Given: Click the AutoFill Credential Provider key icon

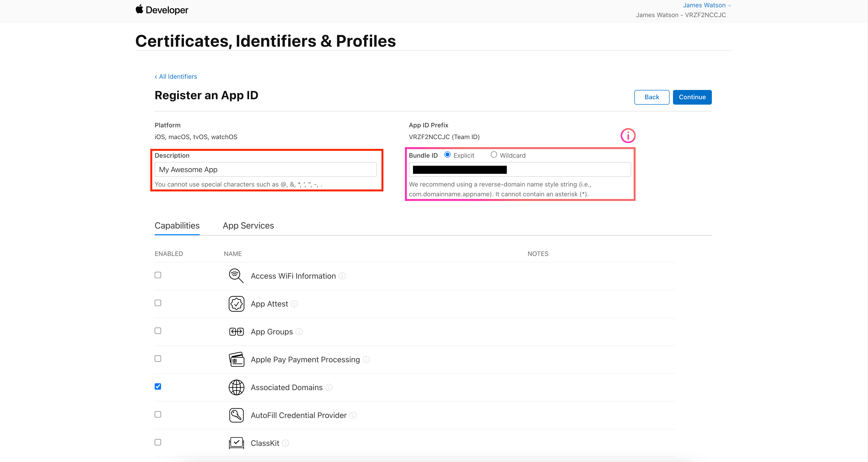Looking at the screenshot, I should click(x=236, y=415).
